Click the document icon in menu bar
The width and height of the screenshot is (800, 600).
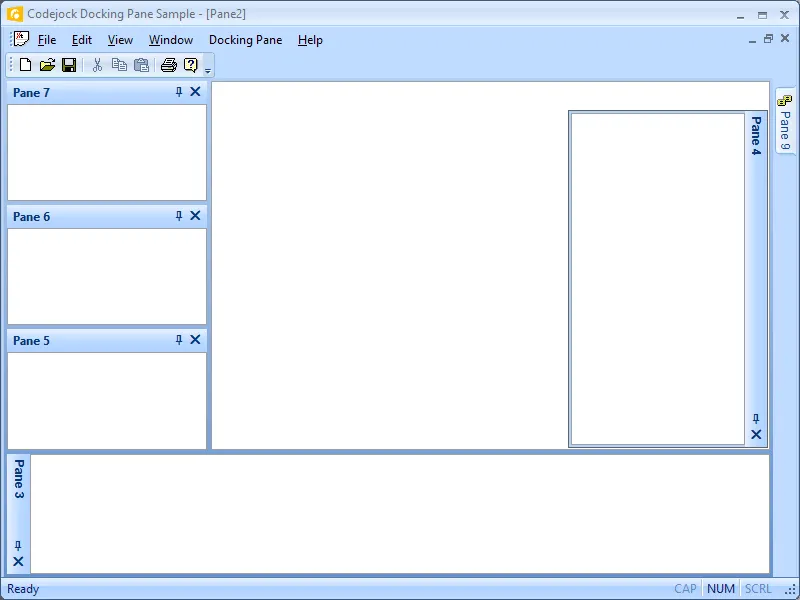[21, 39]
